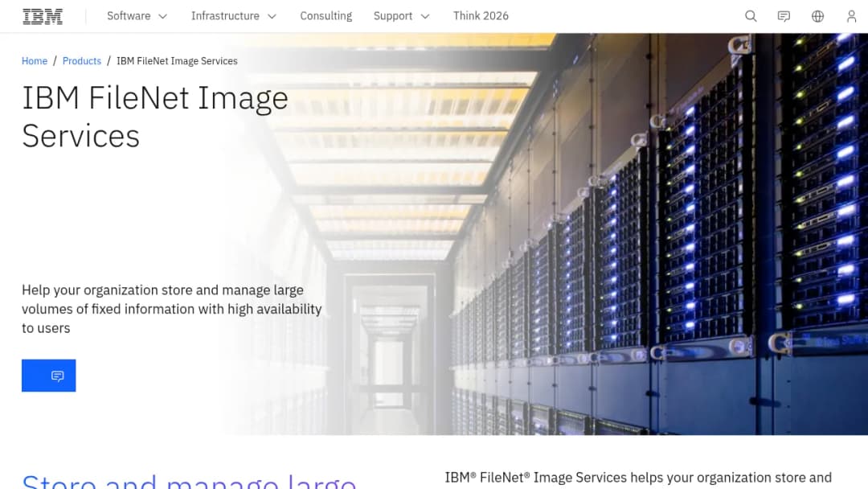The width and height of the screenshot is (868, 489).
Task: Open the chat icon in top navigation
Action: (784, 16)
